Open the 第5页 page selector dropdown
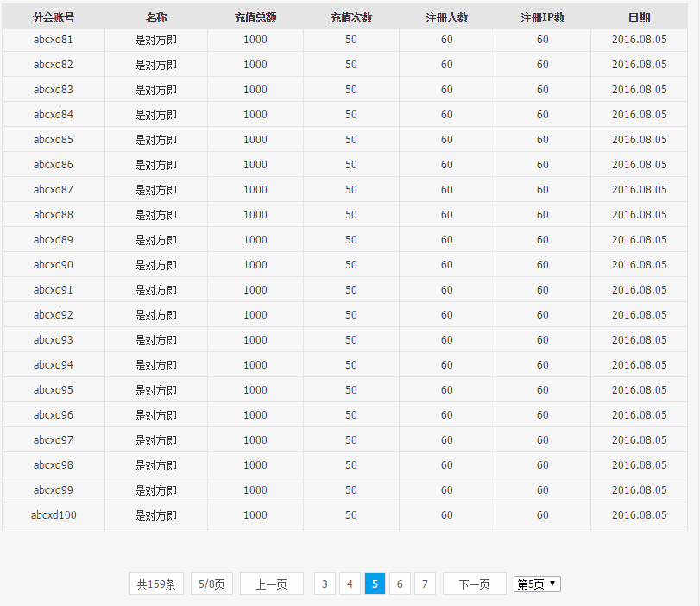700x606 pixels. (536, 584)
